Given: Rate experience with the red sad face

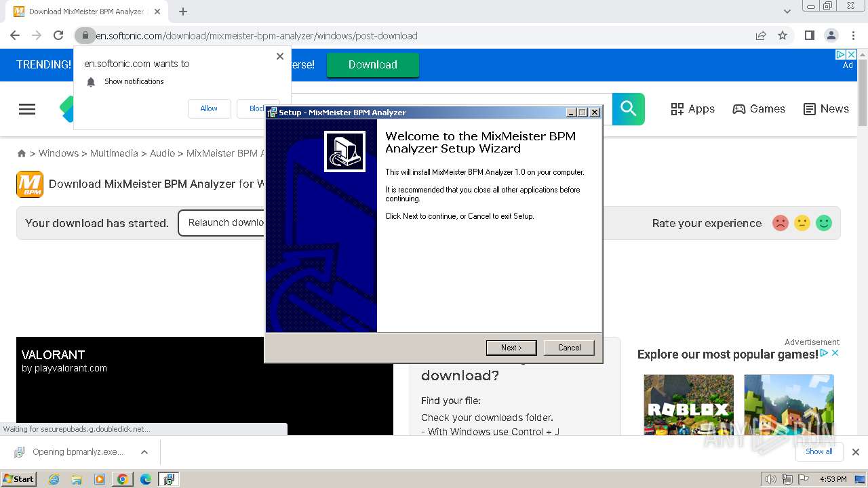Looking at the screenshot, I should tap(781, 223).
